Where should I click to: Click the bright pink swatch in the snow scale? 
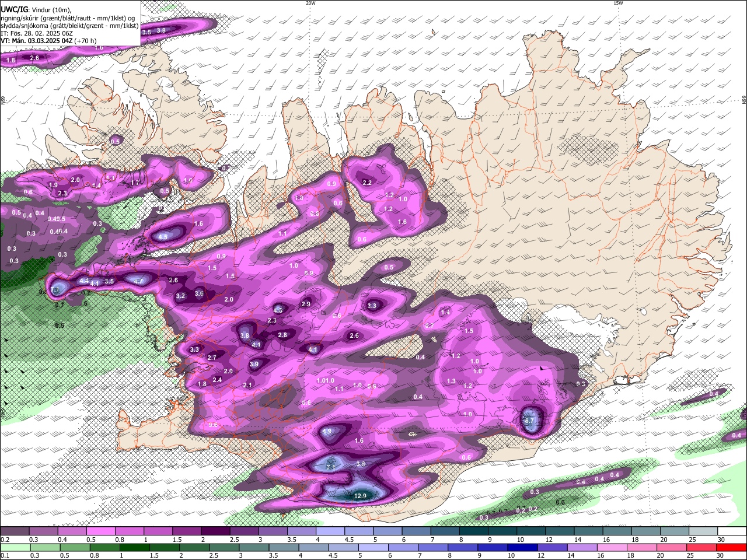100,531
